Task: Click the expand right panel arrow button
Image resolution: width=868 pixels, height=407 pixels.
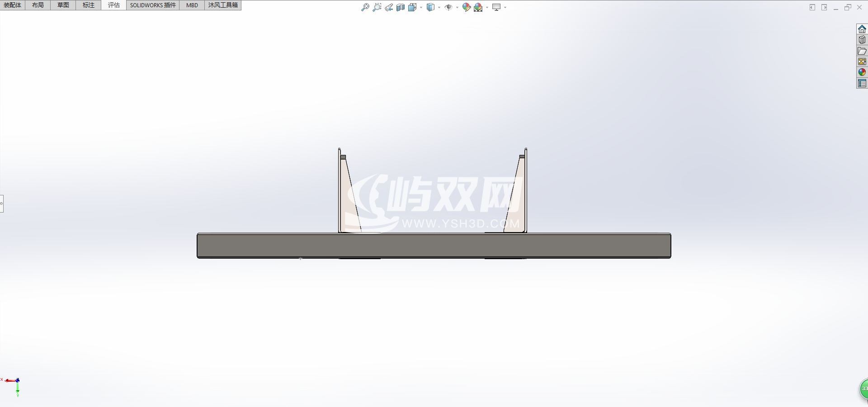Action: click(x=824, y=7)
